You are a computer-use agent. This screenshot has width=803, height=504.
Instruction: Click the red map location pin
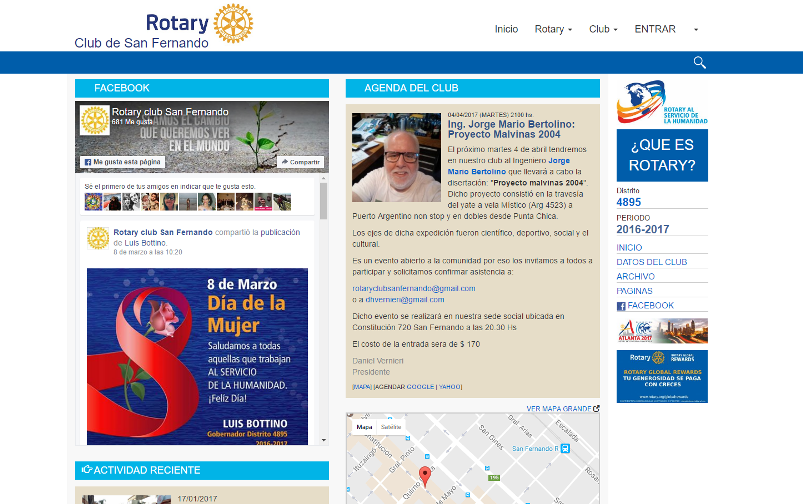424,475
